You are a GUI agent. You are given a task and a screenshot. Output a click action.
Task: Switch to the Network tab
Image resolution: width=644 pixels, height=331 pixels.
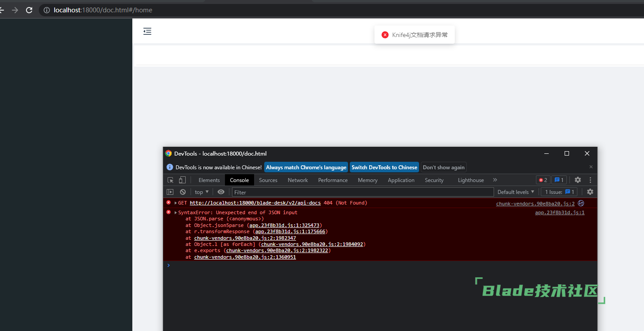pyautogui.click(x=298, y=180)
